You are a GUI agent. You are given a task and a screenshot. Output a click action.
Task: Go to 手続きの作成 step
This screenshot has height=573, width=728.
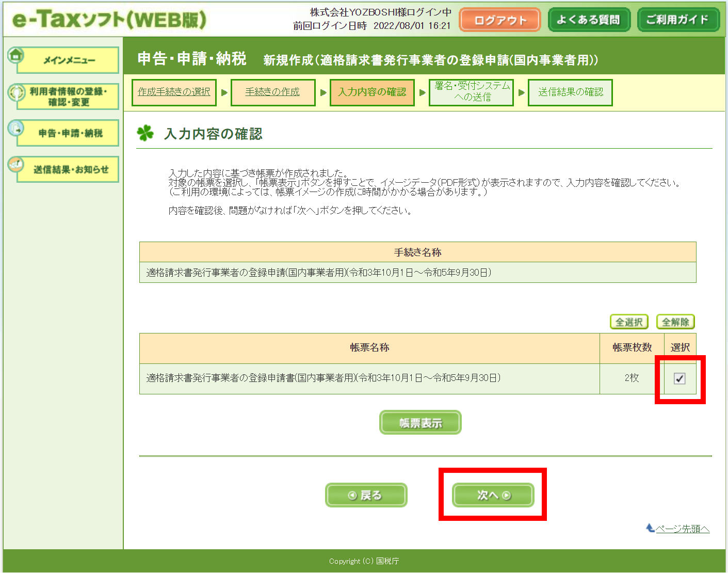pyautogui.click(x=273, y=92)
